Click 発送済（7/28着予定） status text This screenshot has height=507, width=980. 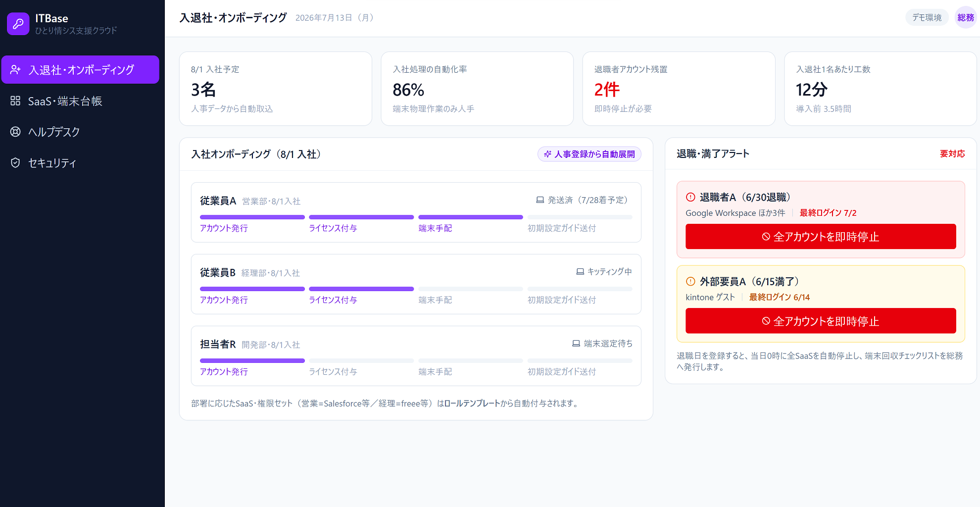[589, 200]
